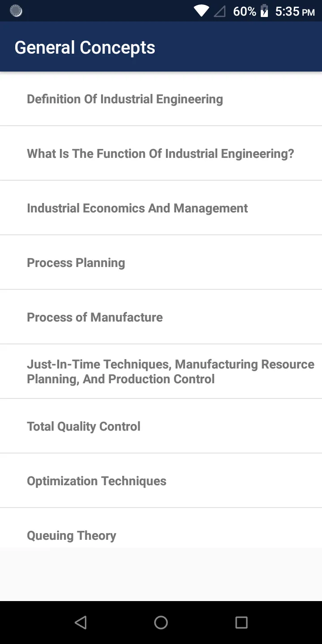Tap the recent apps square icon
322x644 pixels.
(241, 623)
